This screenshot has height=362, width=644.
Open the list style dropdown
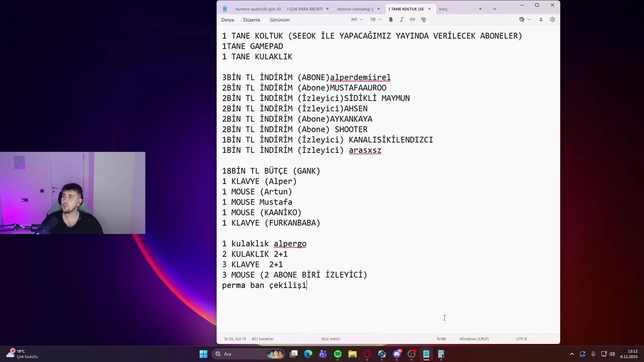click(376, 20)
